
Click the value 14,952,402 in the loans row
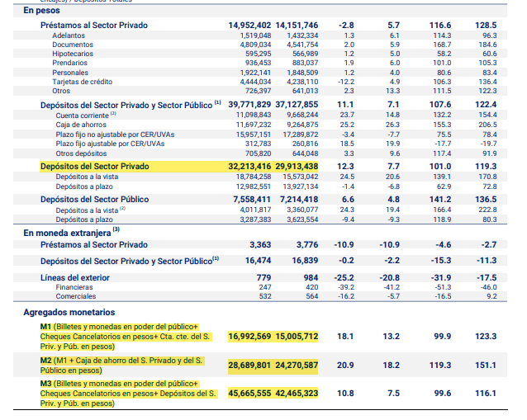pos(249,26)
